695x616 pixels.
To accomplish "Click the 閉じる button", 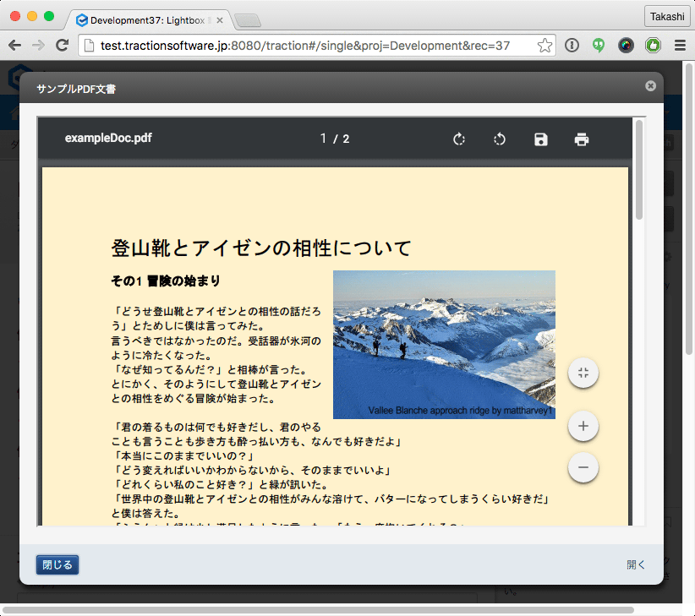I will pos(57,564).
